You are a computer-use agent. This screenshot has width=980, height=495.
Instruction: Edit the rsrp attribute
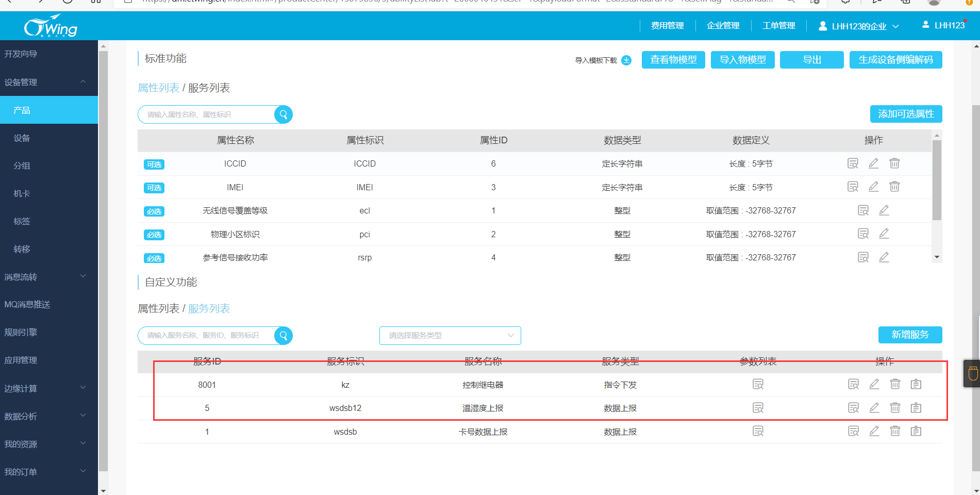884,257
